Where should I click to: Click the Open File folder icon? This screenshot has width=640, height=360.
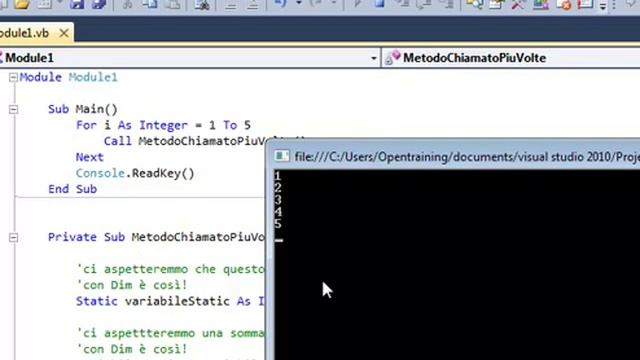pos(22,4)
